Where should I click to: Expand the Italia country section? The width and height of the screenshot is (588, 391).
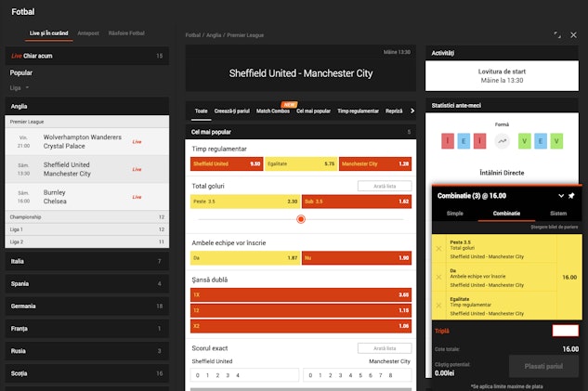[86, 261]
